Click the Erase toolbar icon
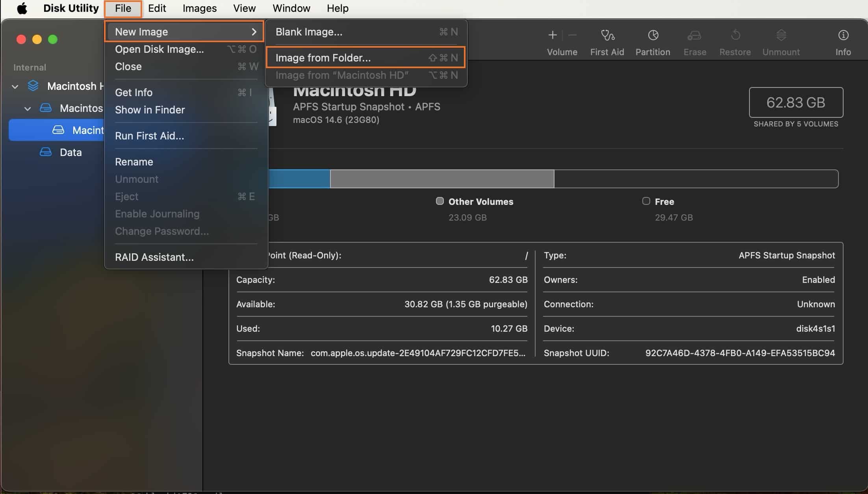Screen dimensions: 868x494 point(694,35)
